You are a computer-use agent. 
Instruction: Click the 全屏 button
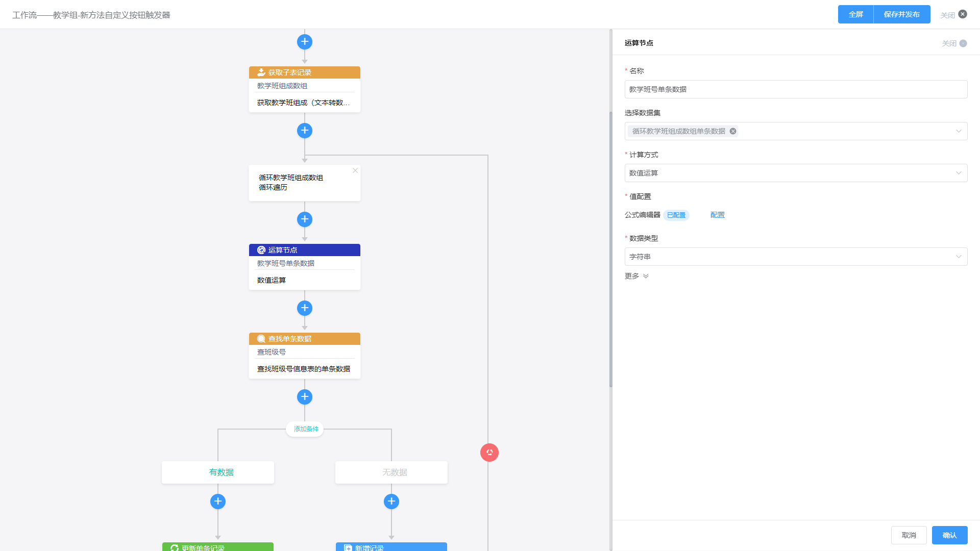856,14
